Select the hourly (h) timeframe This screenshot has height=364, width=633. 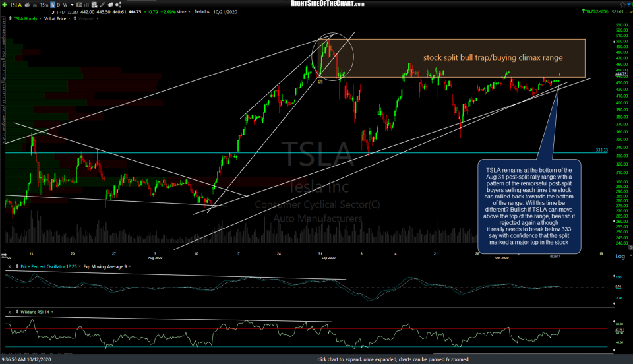53,5
